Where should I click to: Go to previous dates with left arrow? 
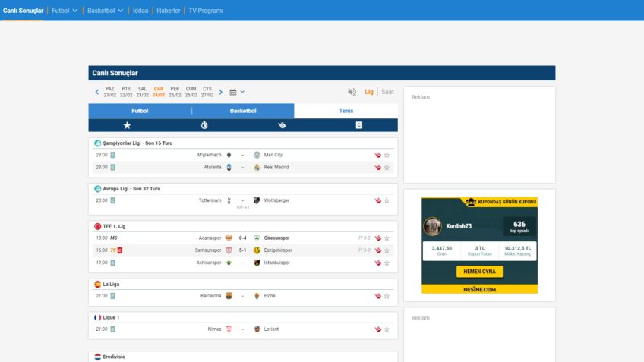pyautogui.click(x=97, y=92)
